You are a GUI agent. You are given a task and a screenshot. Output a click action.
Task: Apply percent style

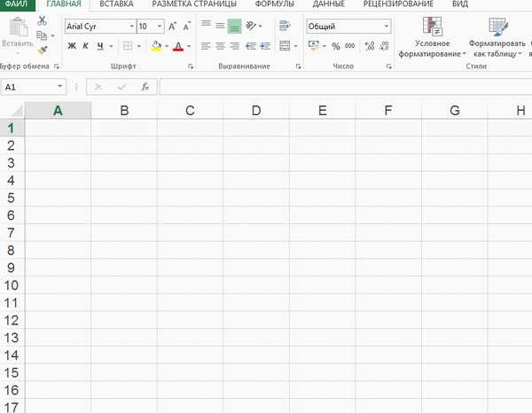[x=336, y=46]
